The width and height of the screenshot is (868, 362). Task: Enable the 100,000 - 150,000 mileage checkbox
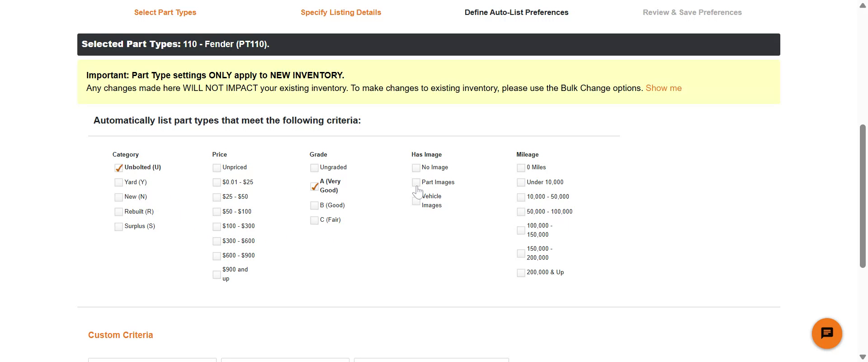[x=521, y=230]
